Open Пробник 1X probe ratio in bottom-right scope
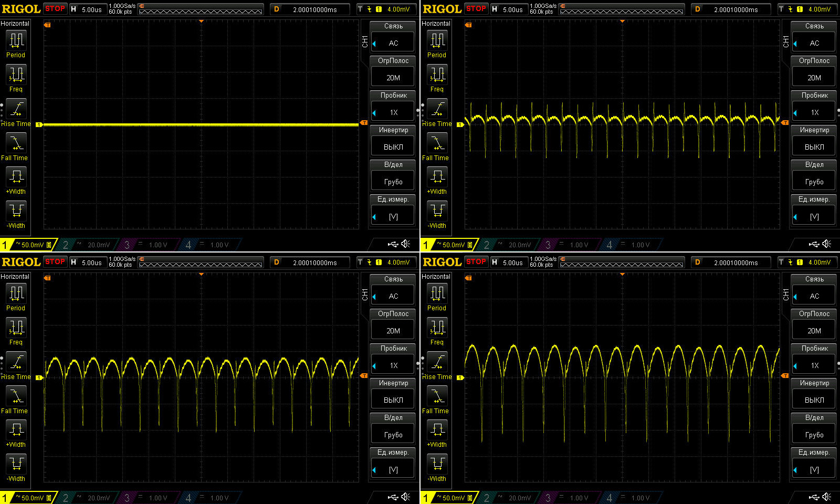Image resolution: width=840 pixels, height=504 pixels. [x=814, y=365]
